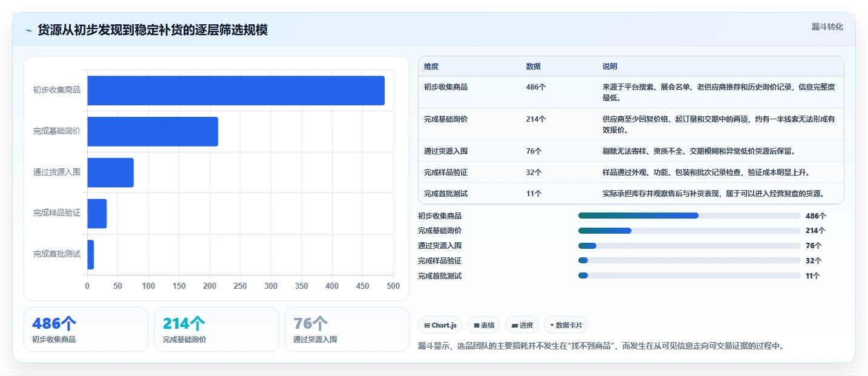This screenshot has width=868, height=376.
Task: Click the 250 tick on the chart x-axis
Action: (240, 286)
